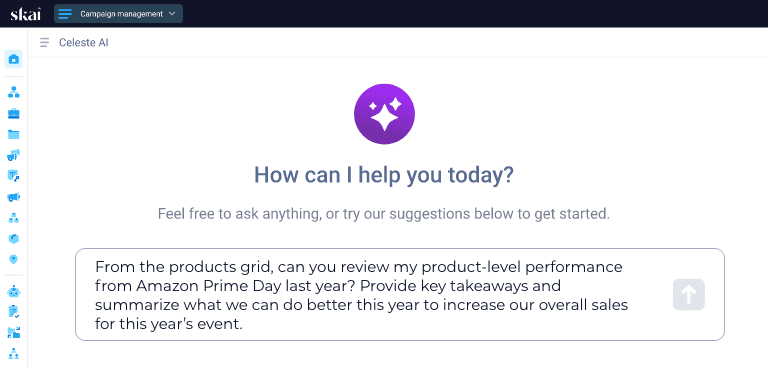Expand the Campaign management dropdown
The image size is (768, 368).
[x=119, y=14]
